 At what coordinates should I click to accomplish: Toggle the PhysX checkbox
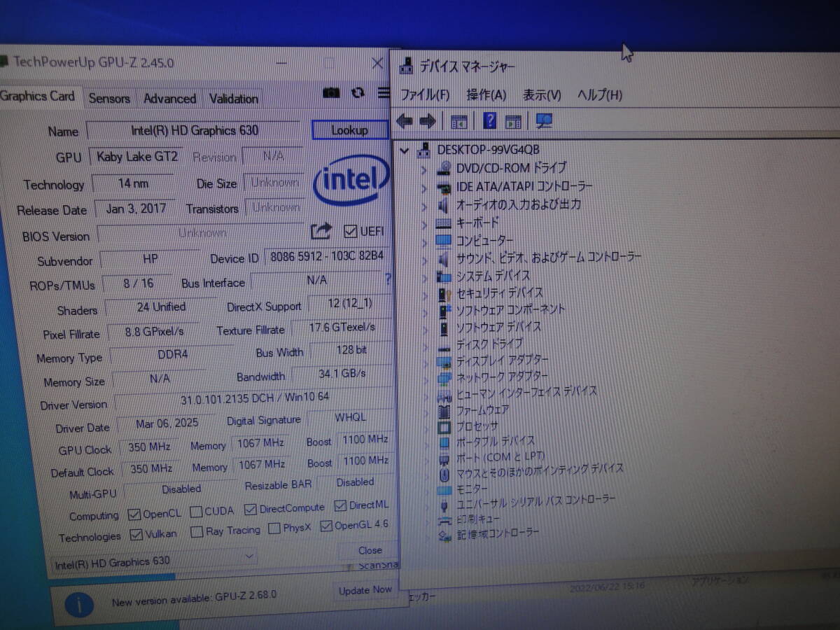[x=274, y=528]
